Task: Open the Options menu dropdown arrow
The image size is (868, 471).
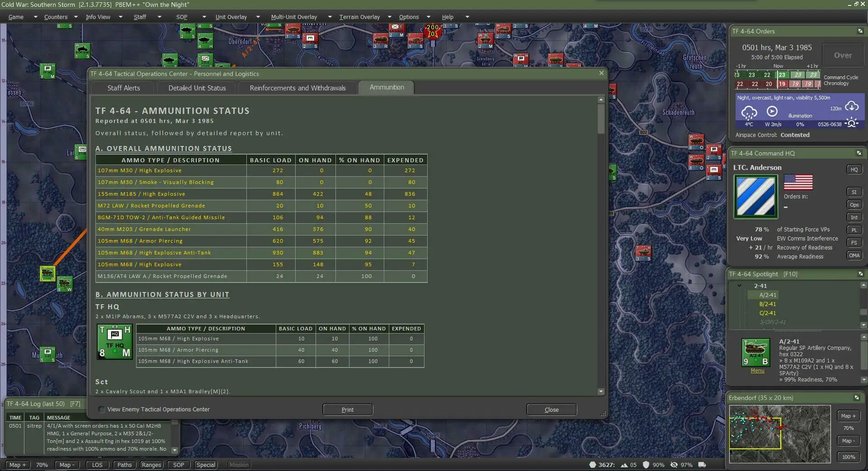Action: pos(429,17)
